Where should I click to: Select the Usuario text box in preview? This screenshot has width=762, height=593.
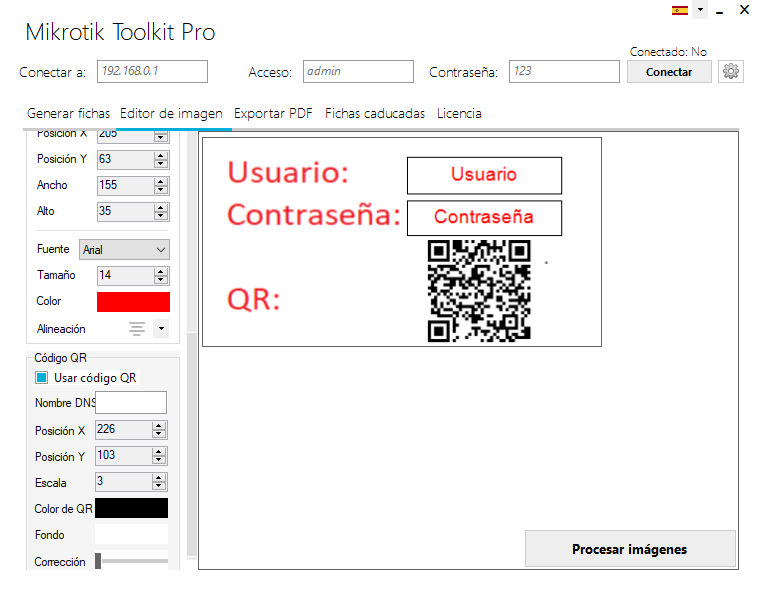click(484, 175)
